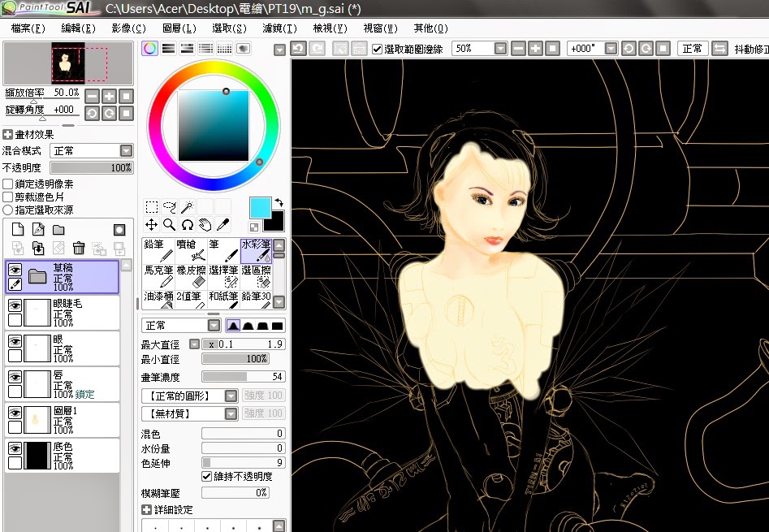Viewport: 769px width, 532px height.
Task: Choose the 橡皮擦 eraser tool
Action: pos(191,276)
